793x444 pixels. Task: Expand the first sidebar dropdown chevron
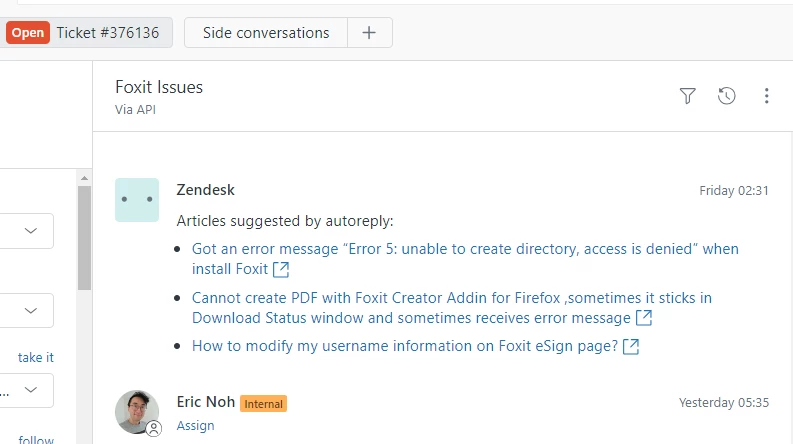31,231
